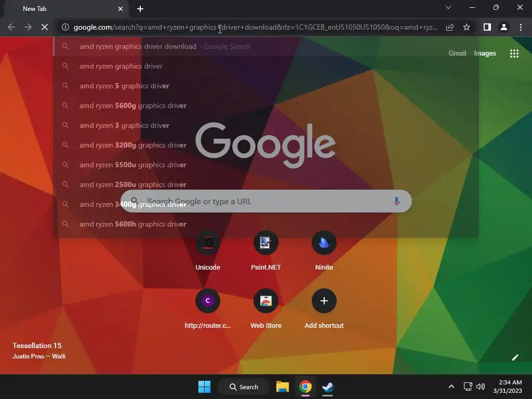This screenshot has height=399, width=532.
Task: Click the address bar URL
Action: (256, 27)
